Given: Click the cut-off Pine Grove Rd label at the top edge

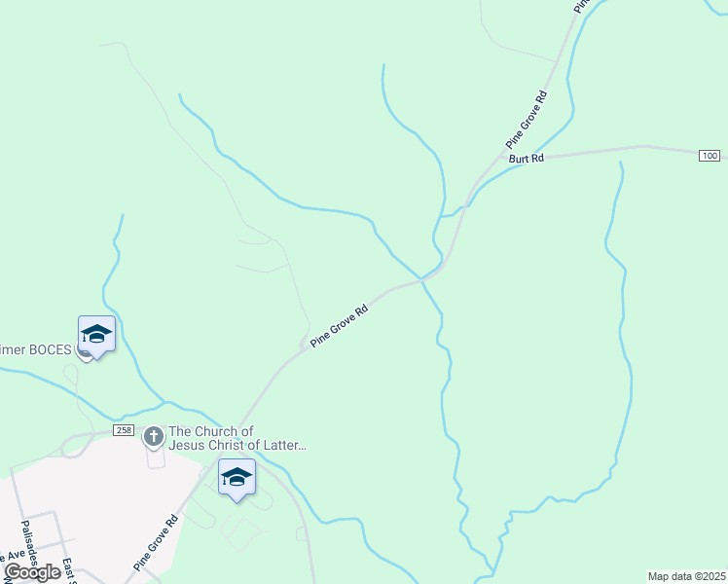Looking at the screenshot, I should [581, 6].
